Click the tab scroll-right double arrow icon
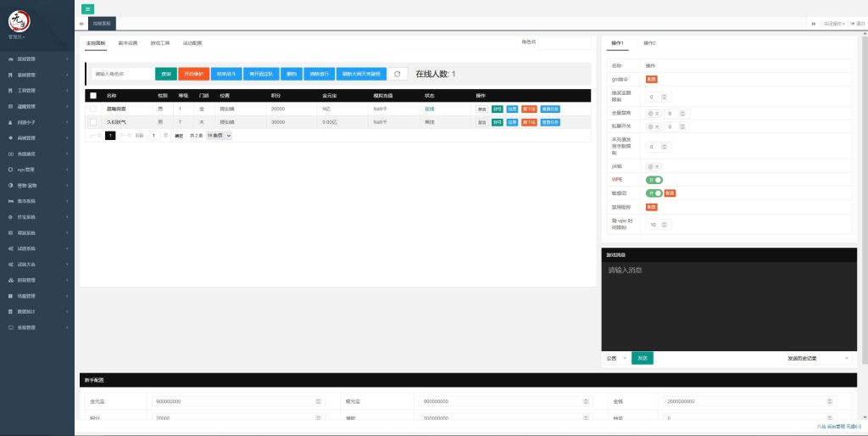868x436 pixels. point(814,24)
